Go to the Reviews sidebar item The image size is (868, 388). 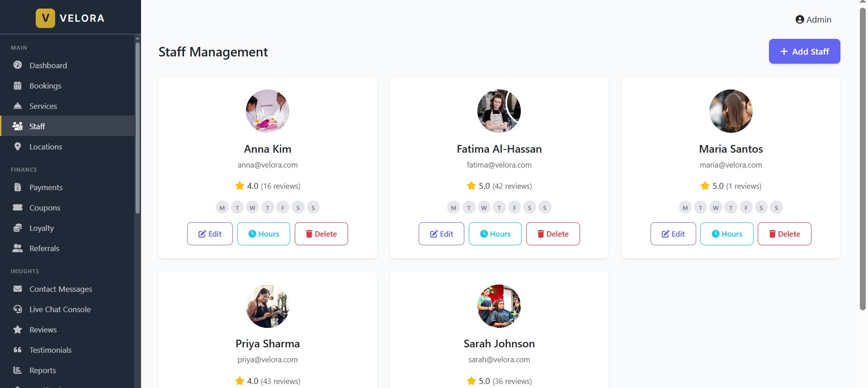pyautogui.click(x=43, y=329)
